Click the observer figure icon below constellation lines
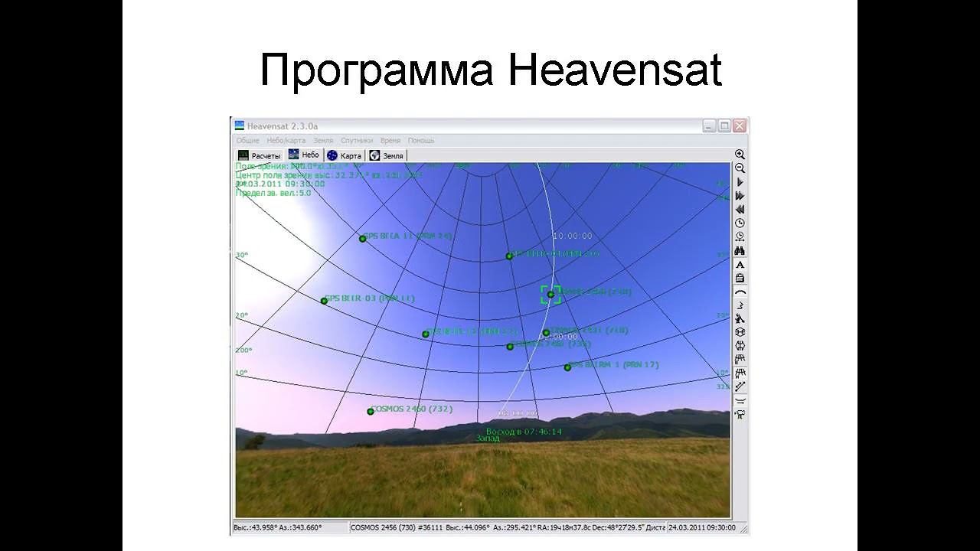Screen dimensions: 980x551 click(740, 318)
